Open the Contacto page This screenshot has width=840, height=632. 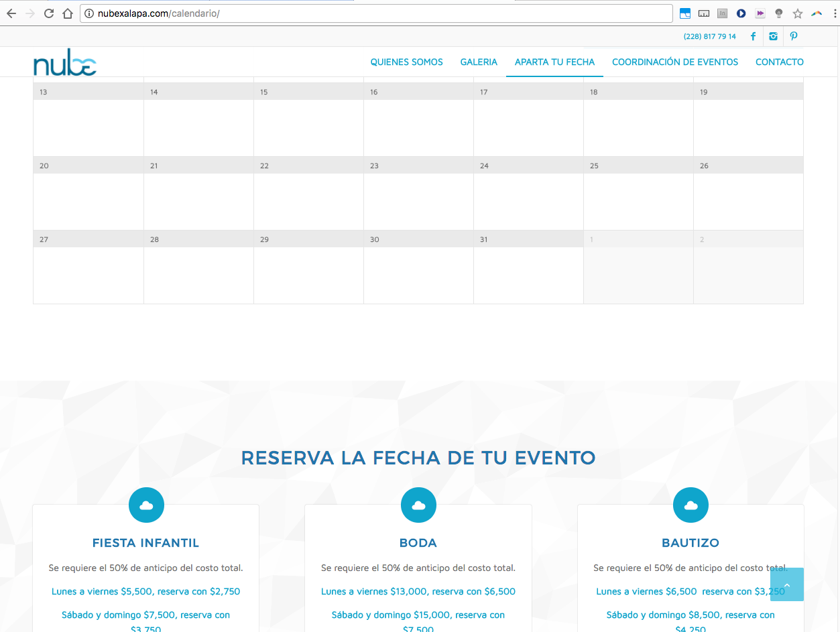[779, 62]
